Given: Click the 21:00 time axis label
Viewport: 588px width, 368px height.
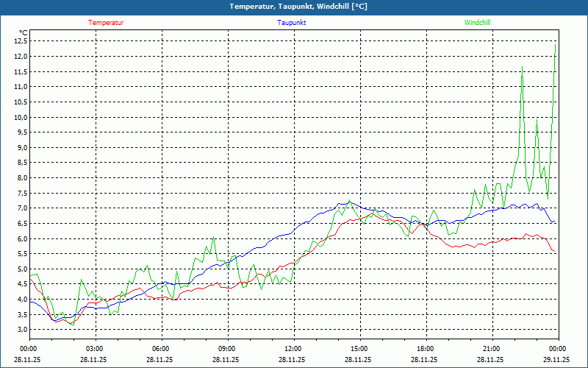Looking at the screenshot, I should (x=491, y=349).
